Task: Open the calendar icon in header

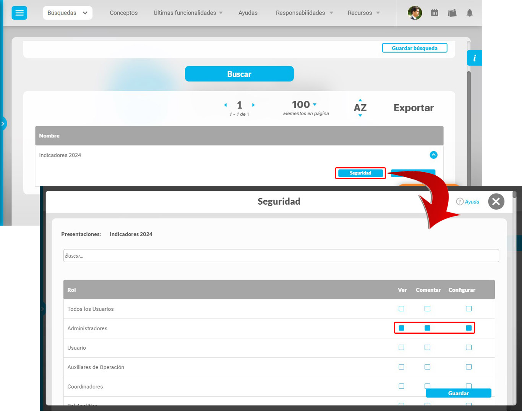Action: pos(434,13)
